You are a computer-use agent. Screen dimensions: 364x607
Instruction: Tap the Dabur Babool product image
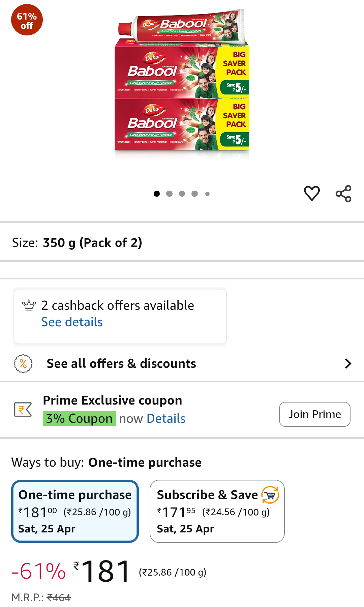pos(182,84)
